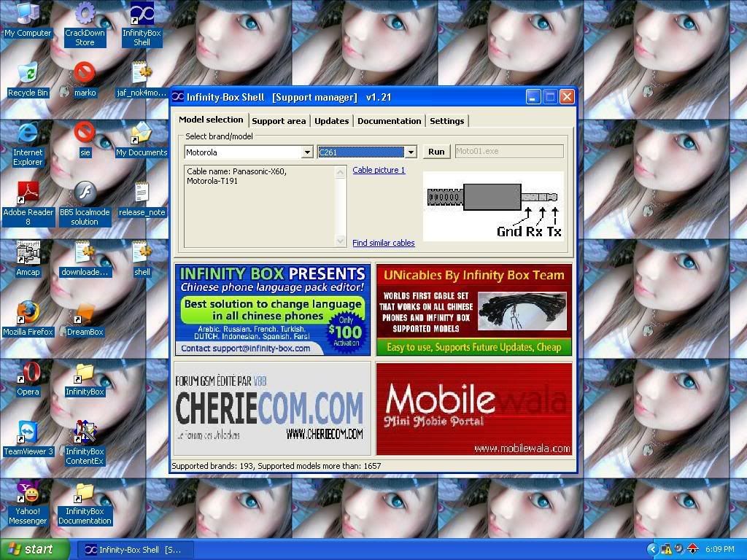Image resolution: width=747 pixels, height=560 pixels.
Task: Click Supported brands status bar text
Action: point(276,466)
